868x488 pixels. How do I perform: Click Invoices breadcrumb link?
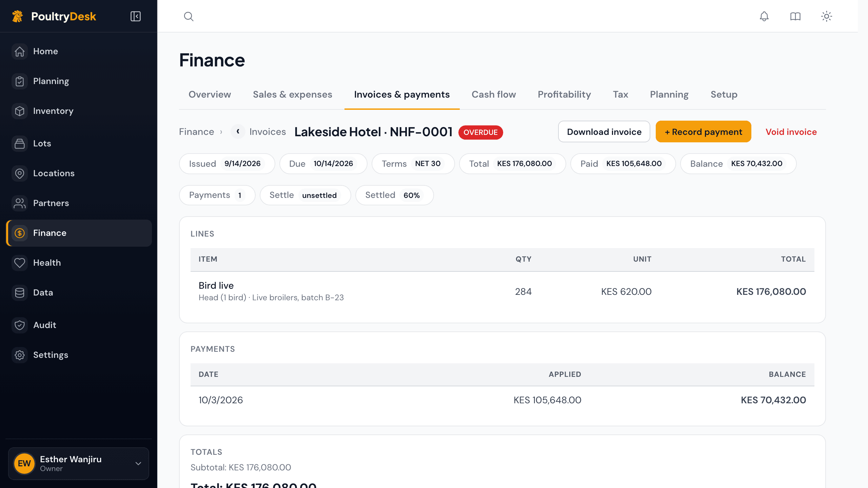[268, 132]
